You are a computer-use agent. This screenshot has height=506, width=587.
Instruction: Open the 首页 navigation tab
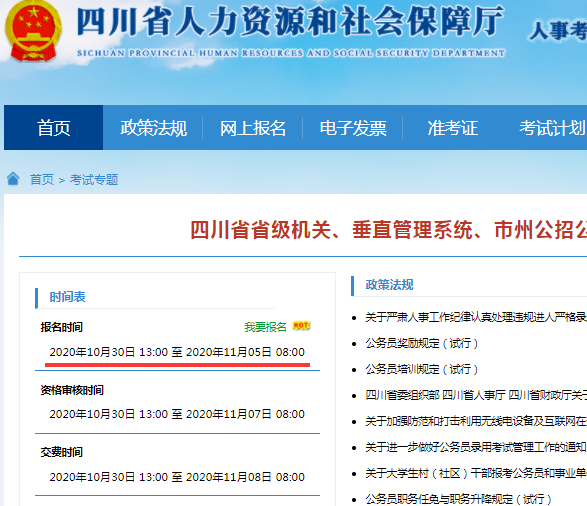54,128
